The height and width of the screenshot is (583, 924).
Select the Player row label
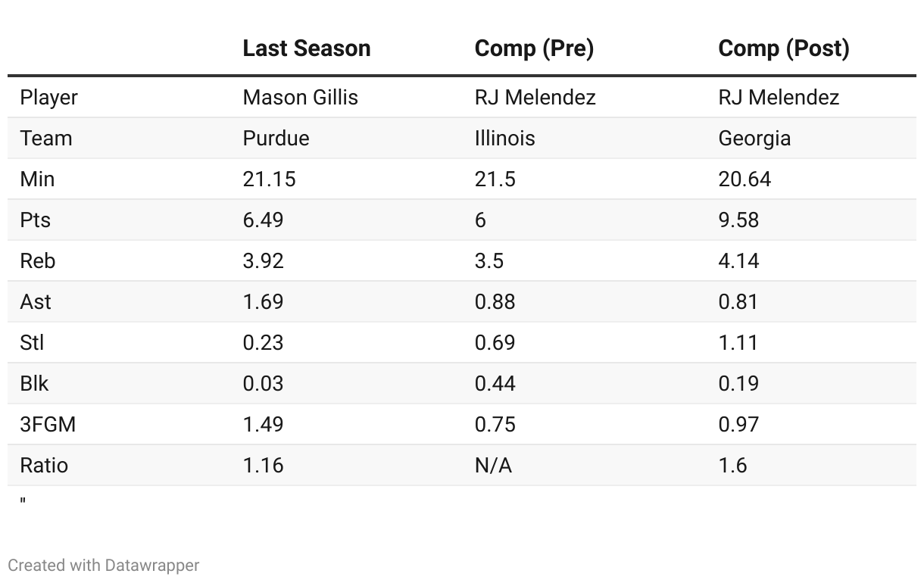[48, 98]
